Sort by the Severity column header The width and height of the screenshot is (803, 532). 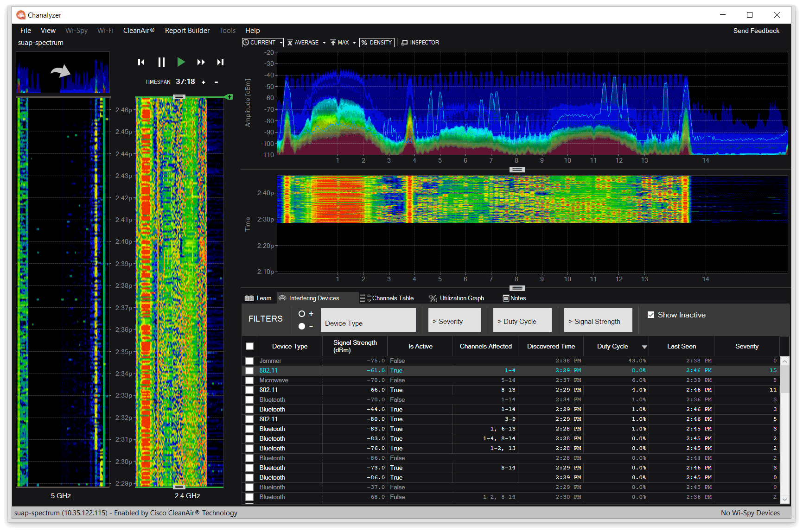[747, 346]
